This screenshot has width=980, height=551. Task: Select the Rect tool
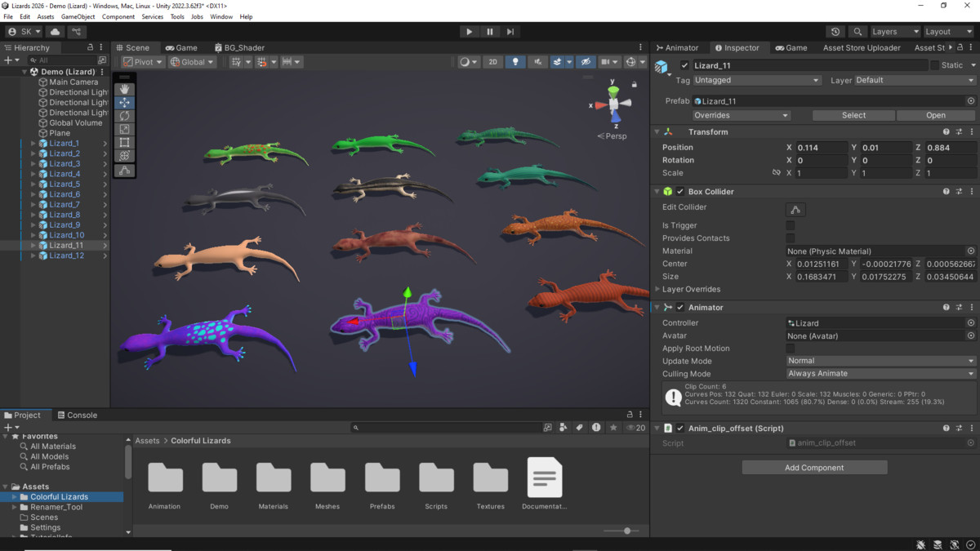pos(124,142)
